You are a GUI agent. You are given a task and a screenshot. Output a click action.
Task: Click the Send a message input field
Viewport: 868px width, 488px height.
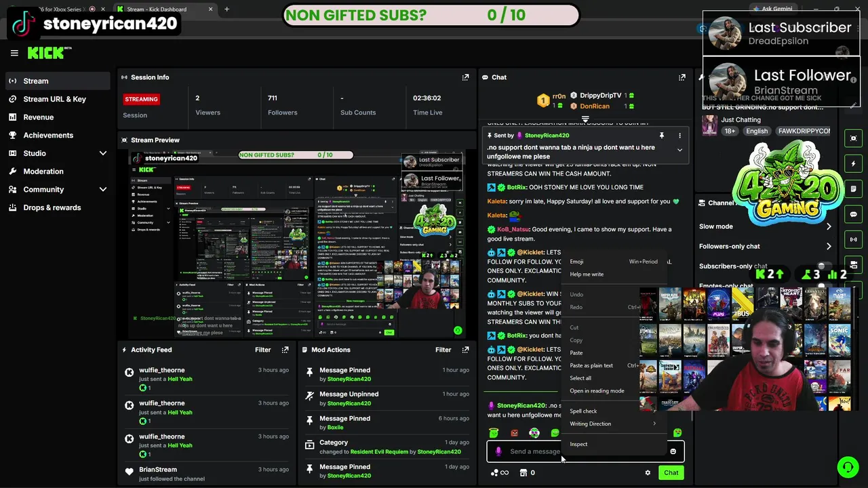click(586, 451)
